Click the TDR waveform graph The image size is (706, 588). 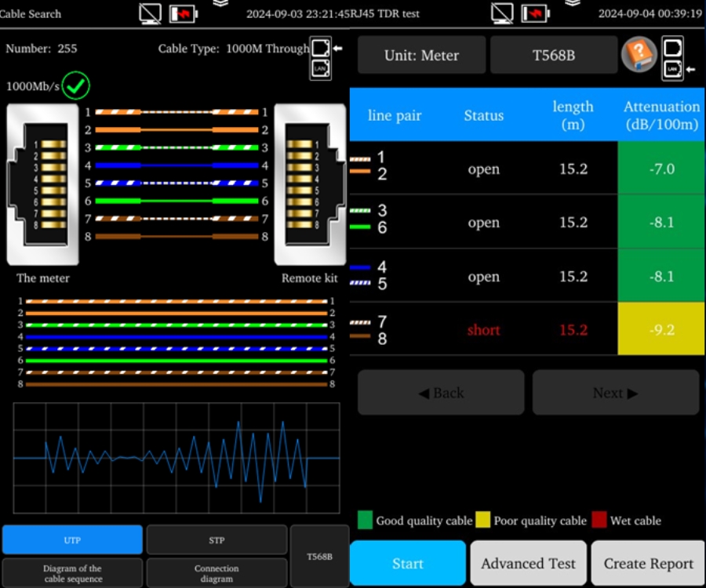[x=176, y=458]
